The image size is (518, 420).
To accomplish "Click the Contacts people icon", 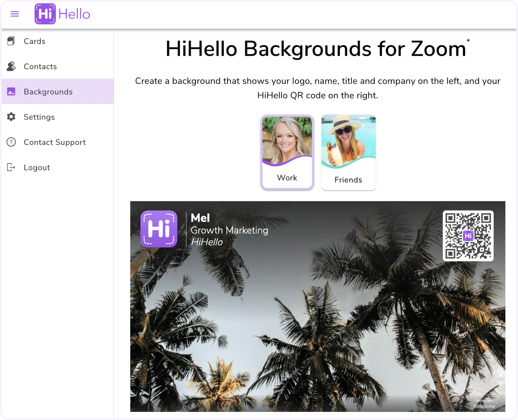I will [x=11, y=66].
